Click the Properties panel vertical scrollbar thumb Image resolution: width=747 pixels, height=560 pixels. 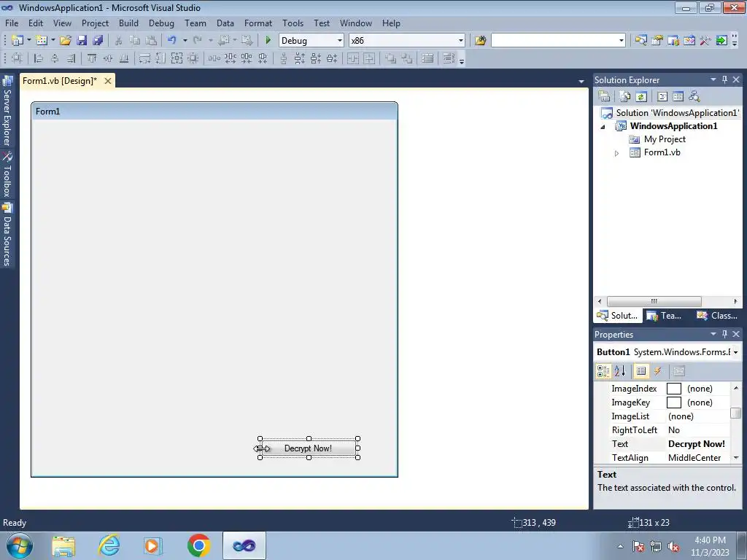[x=736, y=413]
